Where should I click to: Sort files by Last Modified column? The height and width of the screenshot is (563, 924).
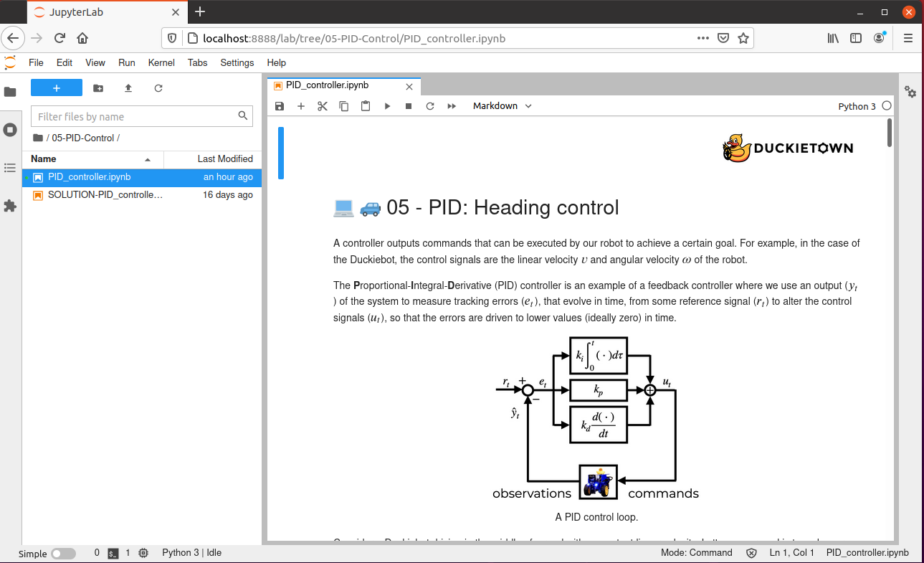click(x=212, y=159)
